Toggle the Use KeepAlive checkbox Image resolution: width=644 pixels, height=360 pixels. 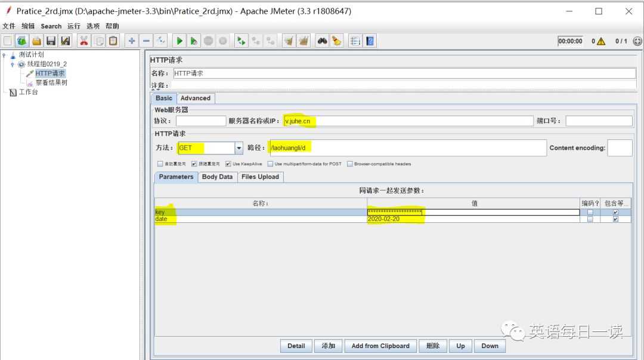[228, 164]
